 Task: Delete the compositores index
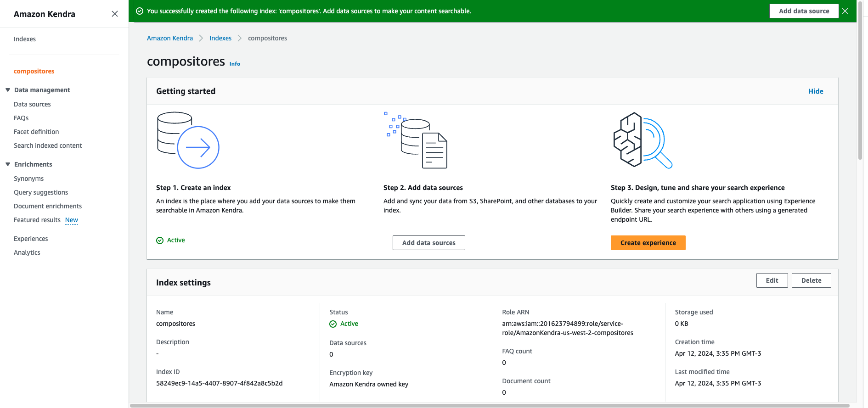[811, 280]
